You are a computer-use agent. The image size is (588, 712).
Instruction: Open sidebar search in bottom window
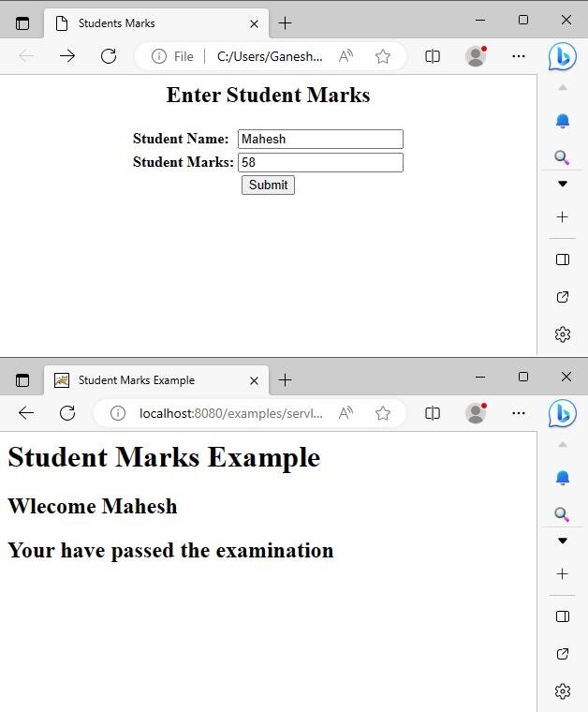[562, 514]
